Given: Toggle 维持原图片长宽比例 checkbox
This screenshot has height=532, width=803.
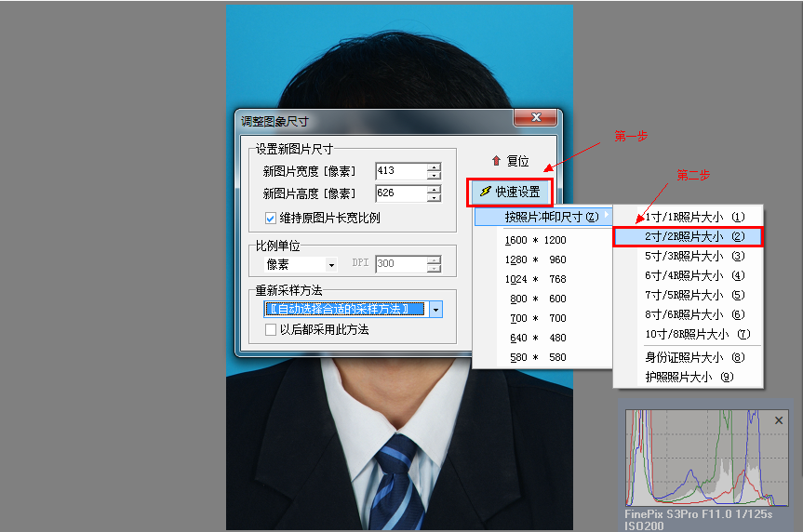Looking at the screenshot, I should (271, 219).
